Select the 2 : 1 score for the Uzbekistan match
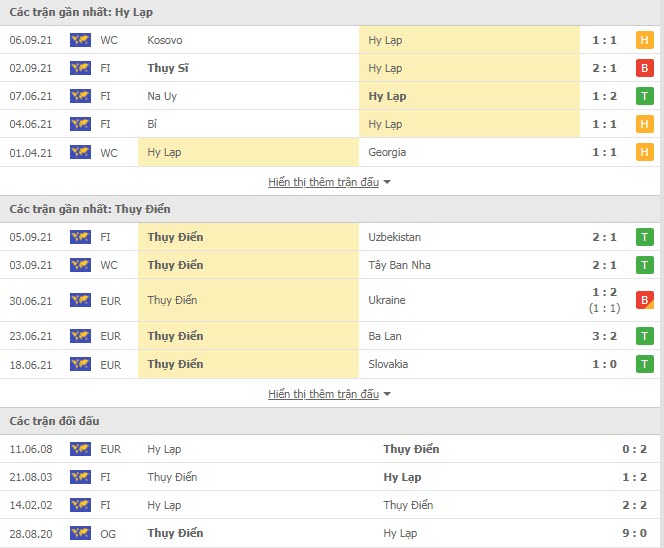 604,237
